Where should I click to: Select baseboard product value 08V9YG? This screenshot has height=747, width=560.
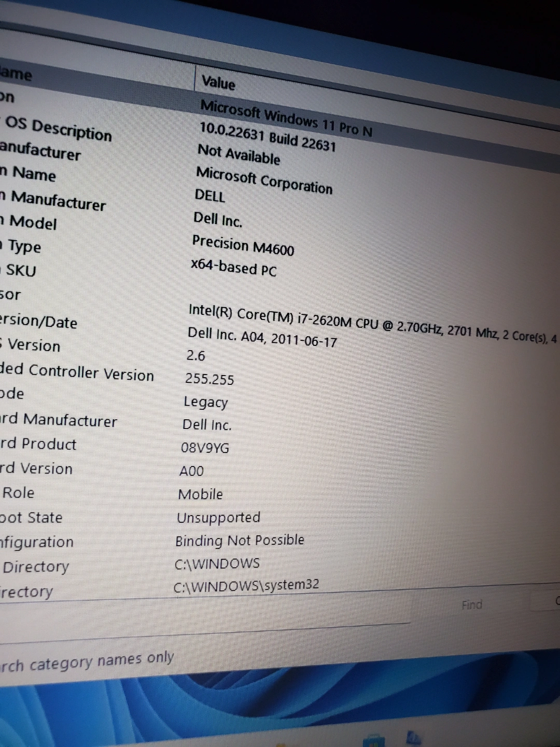pyautogui.click(x=205, y=448)
